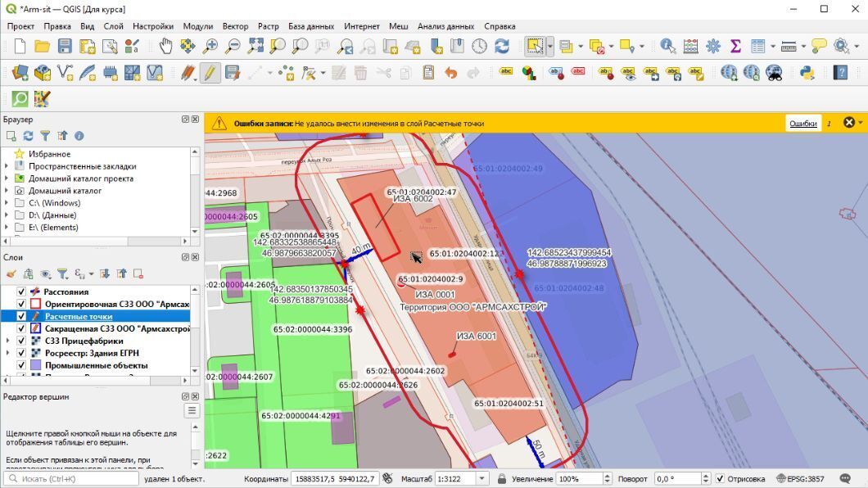Click the Refresh map icon
This screenshot has width=868, height=488.
point(502,47)
